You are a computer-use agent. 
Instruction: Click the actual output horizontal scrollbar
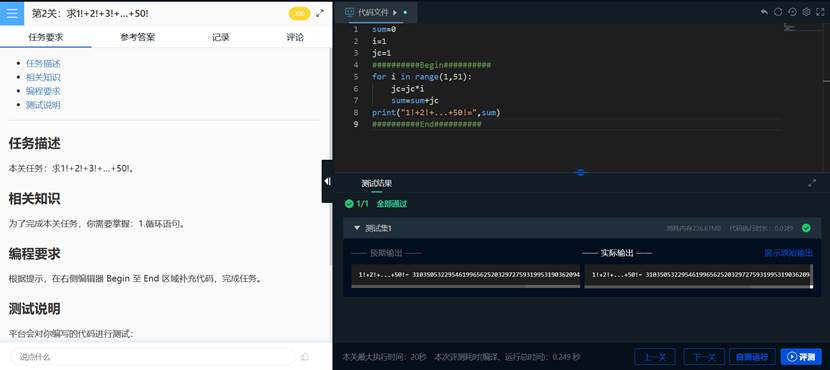[x=698, y=287]
